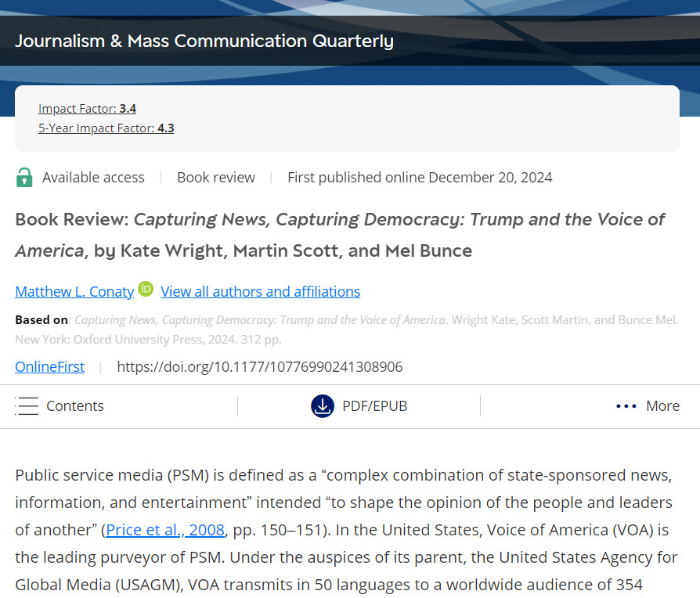Click the 'New York: Oxford University Press' citation line
Viewport: 700px width, 598px height.
point(148,340)
